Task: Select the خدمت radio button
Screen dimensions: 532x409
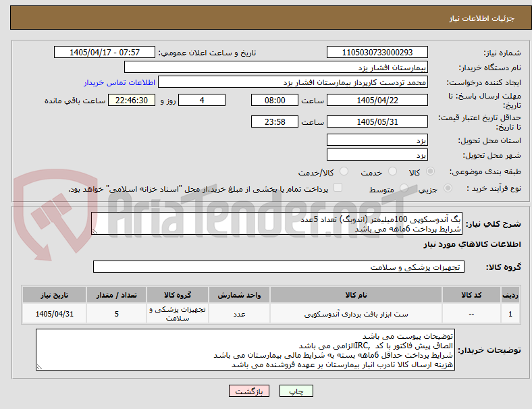Action: click(x=392, y=171)
